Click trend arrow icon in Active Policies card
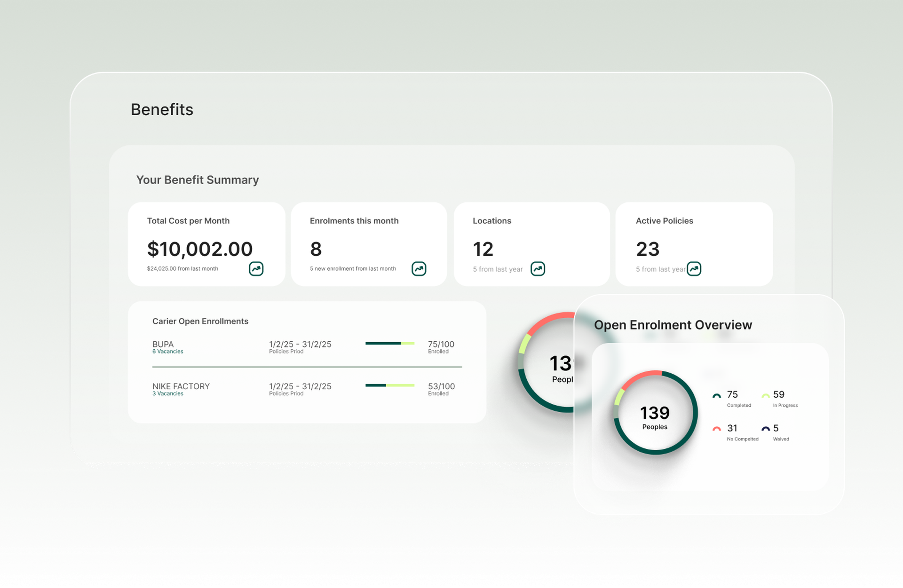 (694, 269)
